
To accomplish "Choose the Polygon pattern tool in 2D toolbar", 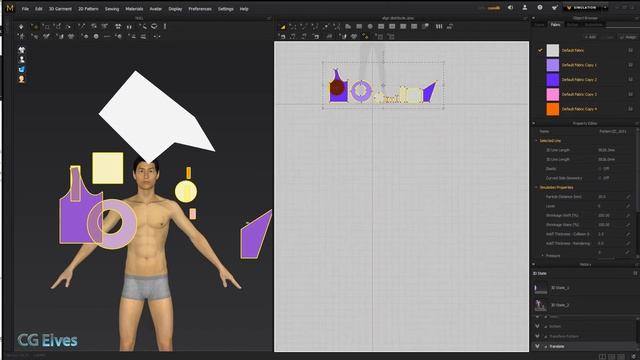I will point(348,27).
